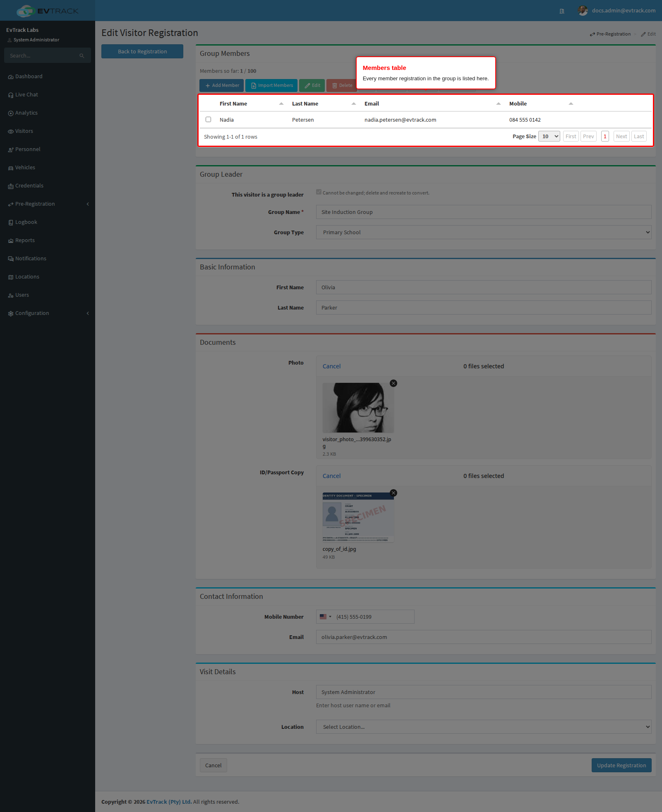Change the Page Size dropdown

tap(549, 137)
